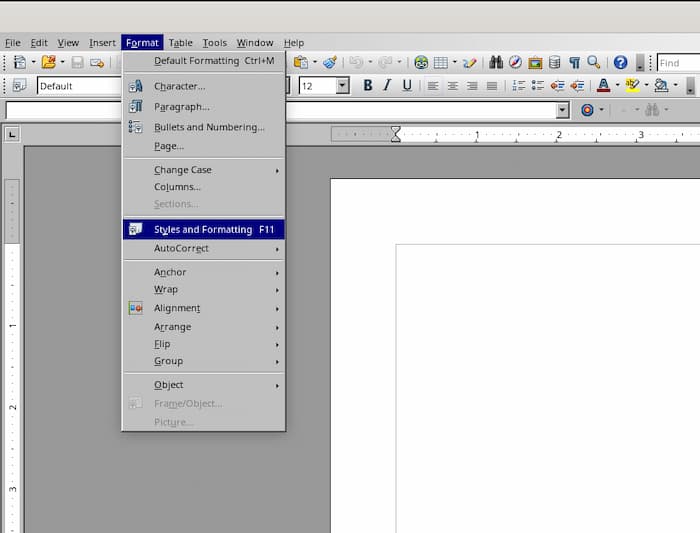
Task: Click the Increase Indent icon
Action: tap(577, 85)
